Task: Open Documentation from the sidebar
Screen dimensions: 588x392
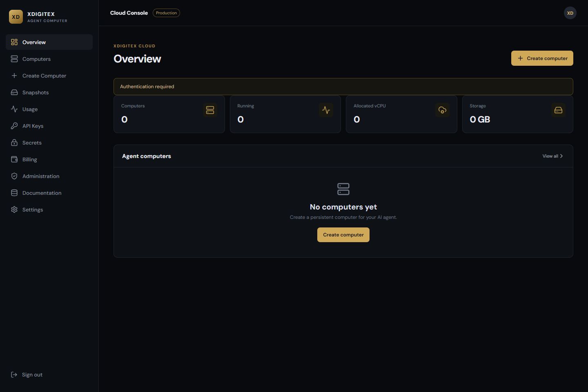Action: pyautogui.click(x=49, y=193)
